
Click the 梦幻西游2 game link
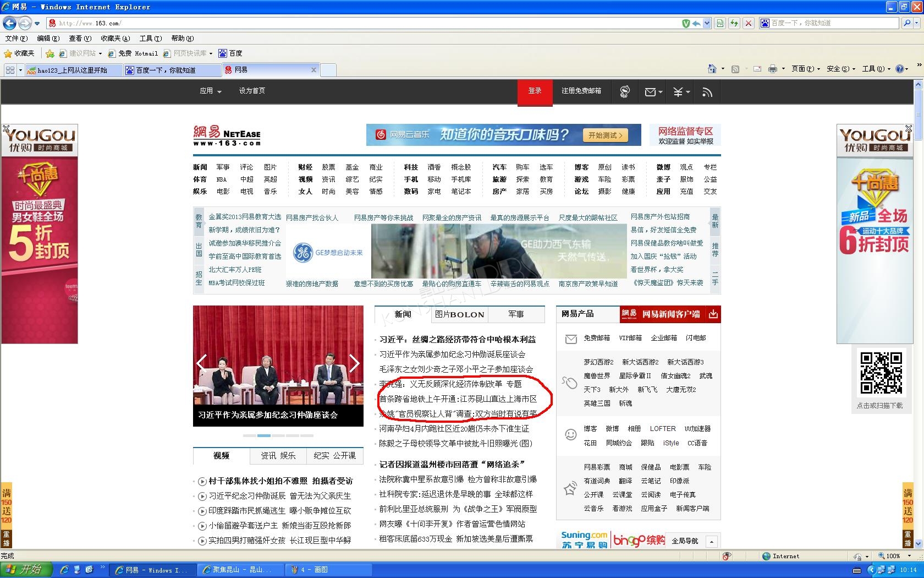pos(598,362)
